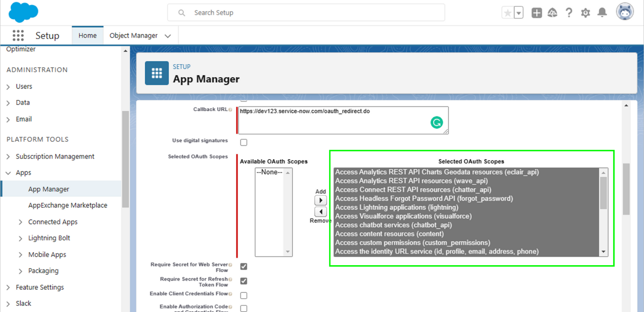
Task: Expand Mobile Apps
Action: pos(21,255)
